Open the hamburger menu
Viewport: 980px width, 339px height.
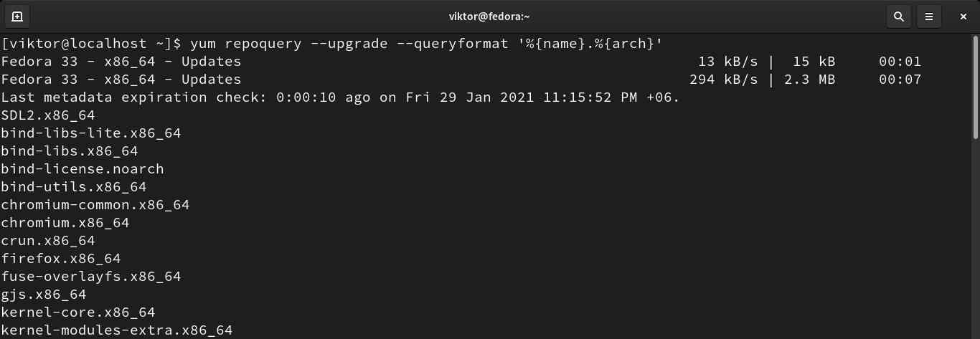click(x=929, y=16)
